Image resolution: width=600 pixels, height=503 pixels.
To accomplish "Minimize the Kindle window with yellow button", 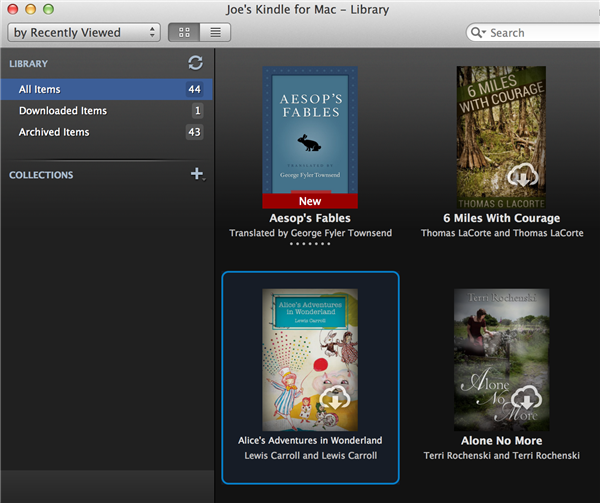I will click(x=31, y=9).
